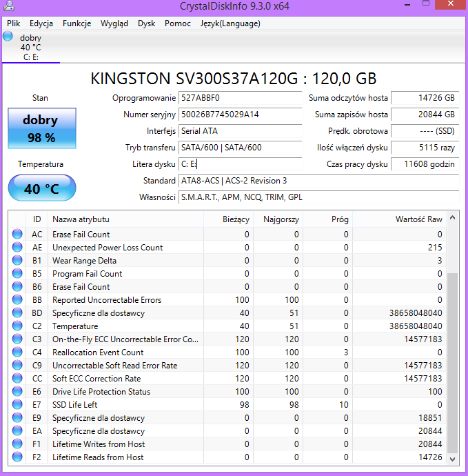The width and height of the screenshot is (468, 476).
Task: Open the Wygląd menu
Action: click(x=114, y=23)
